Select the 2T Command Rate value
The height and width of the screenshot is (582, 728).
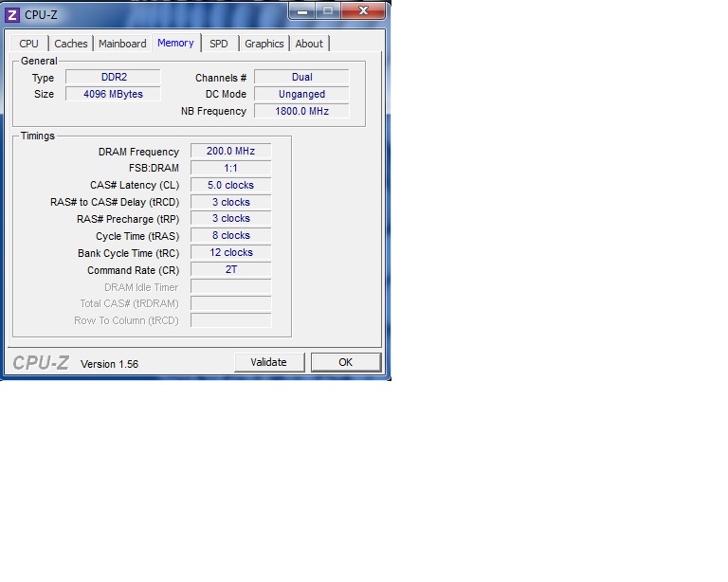tap(230, 269)
